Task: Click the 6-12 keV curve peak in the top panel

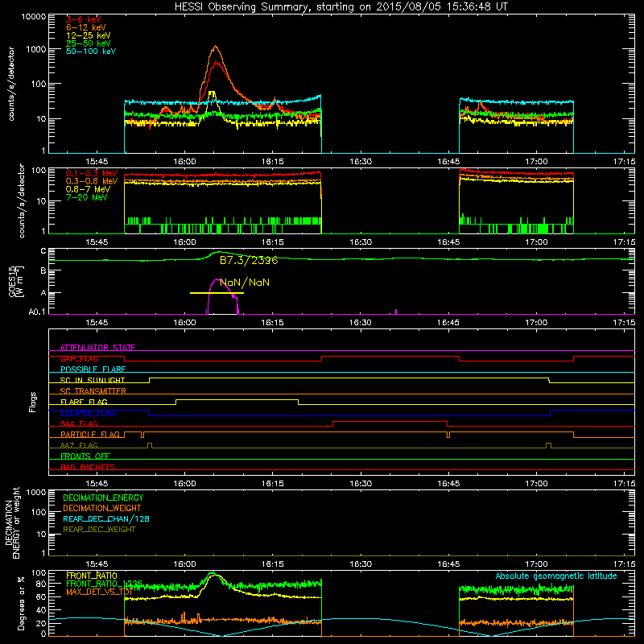Action: point(215,47)
